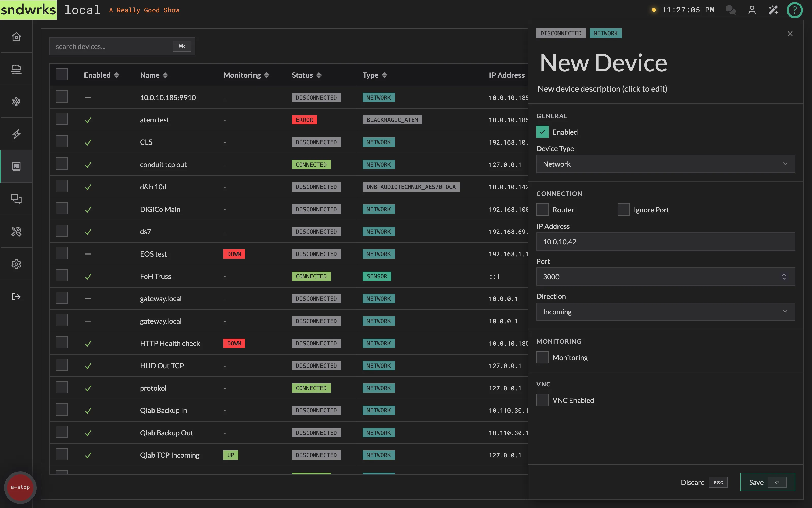Select the atem test row checkbox
The image size is (812, 508).
[62, 119]
